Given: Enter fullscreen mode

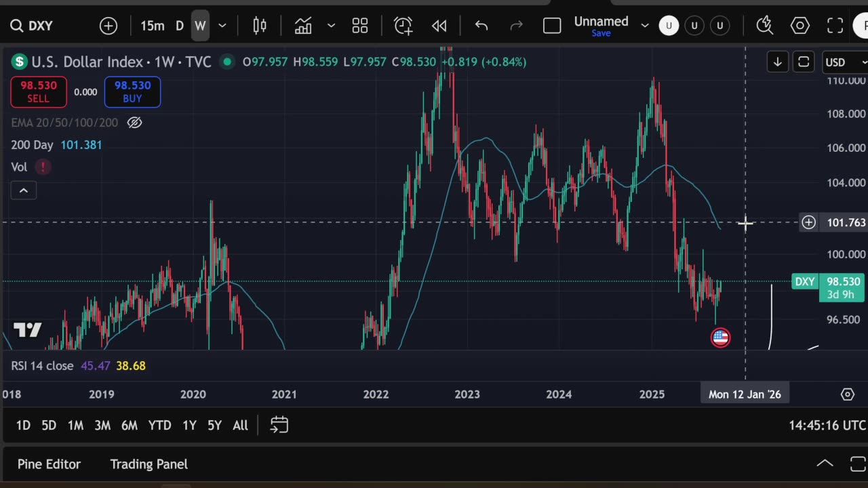Looking at the screenshot, I should (x=835, y=26).
